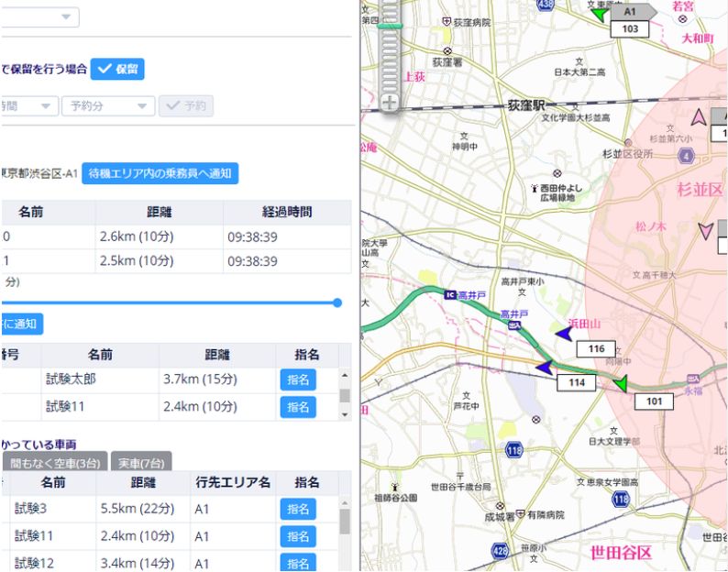Click the 高井戸 IC highway interchange icon
Viewport: 728px width, 572px height.
tap(449, 294)
